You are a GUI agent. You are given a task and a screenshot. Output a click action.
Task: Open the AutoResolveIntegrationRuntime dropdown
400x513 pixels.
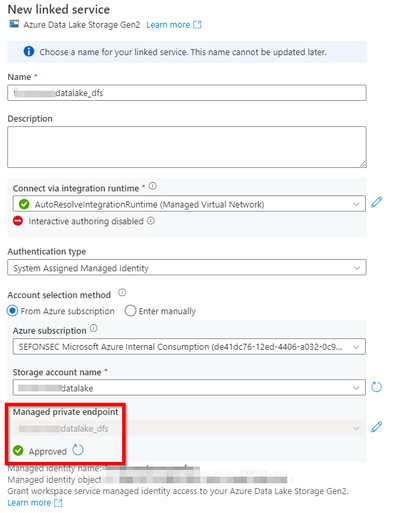tap(189, 204)
